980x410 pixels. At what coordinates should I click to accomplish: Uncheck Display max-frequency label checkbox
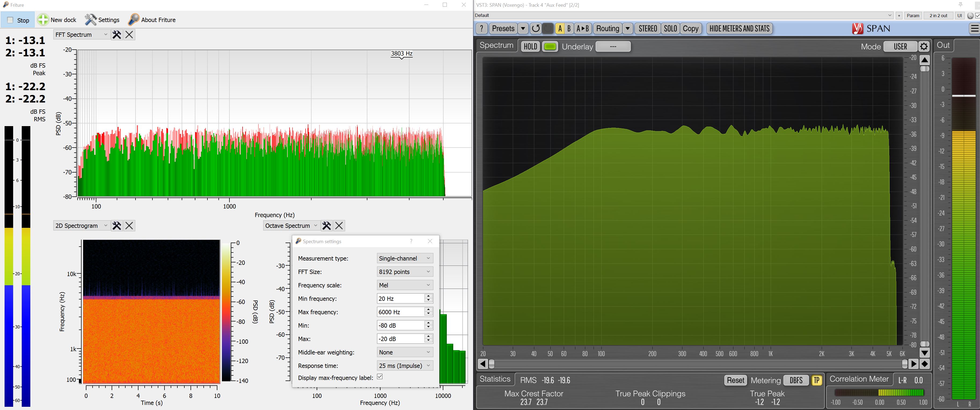pos(379,376)
